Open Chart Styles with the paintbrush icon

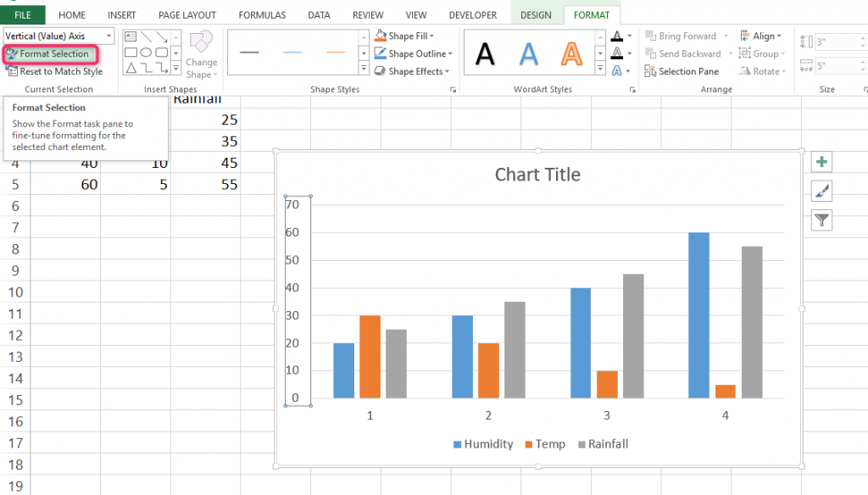click(821, 190)
